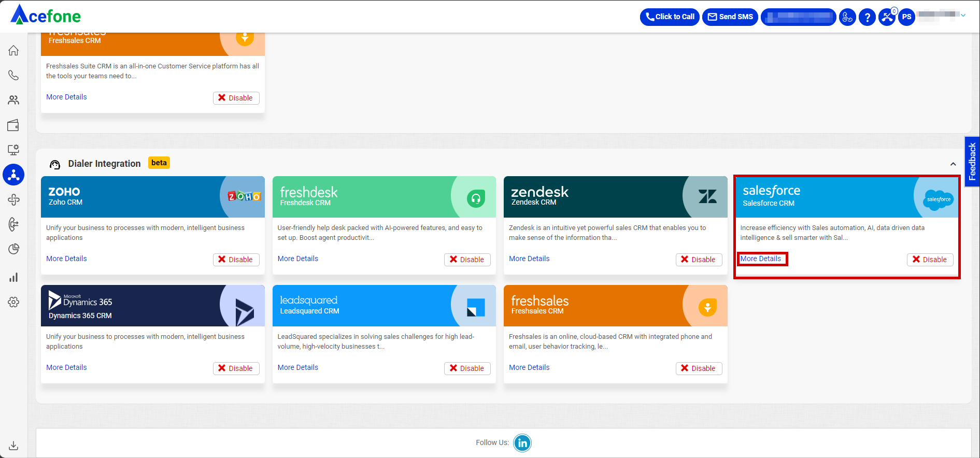Open More Details for Freshsales Suite CRM
Screen dimensions: 980x458
point(66,97)
